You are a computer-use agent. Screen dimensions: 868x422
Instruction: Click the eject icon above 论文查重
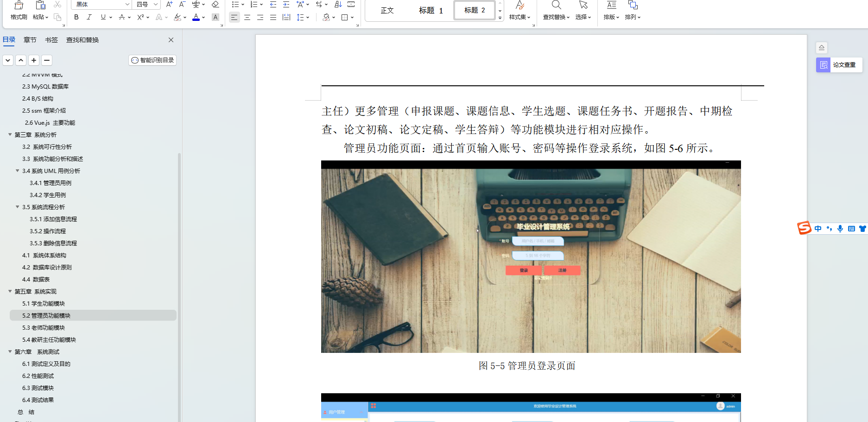pos(821,48)
